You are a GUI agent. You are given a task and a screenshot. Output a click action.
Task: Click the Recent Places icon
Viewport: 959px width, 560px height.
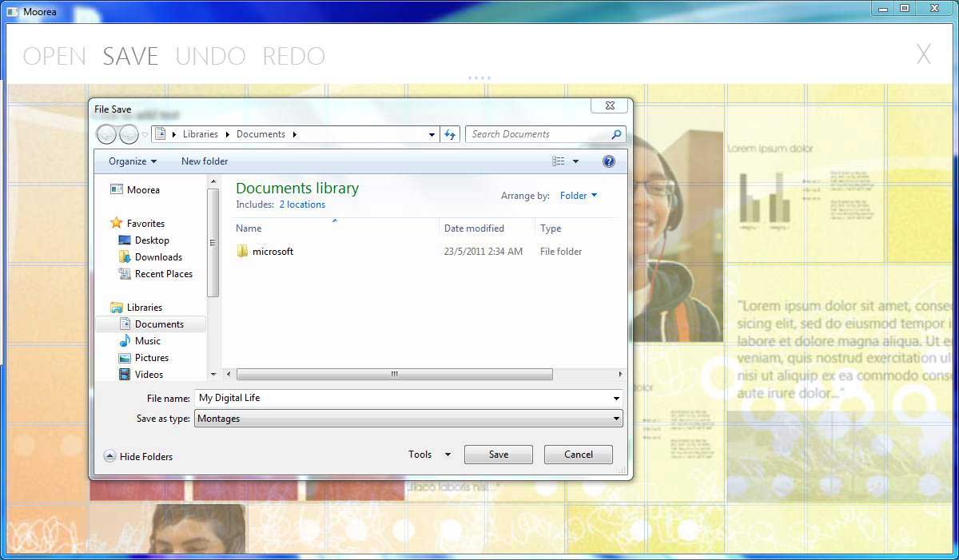[x=124, y=274]
